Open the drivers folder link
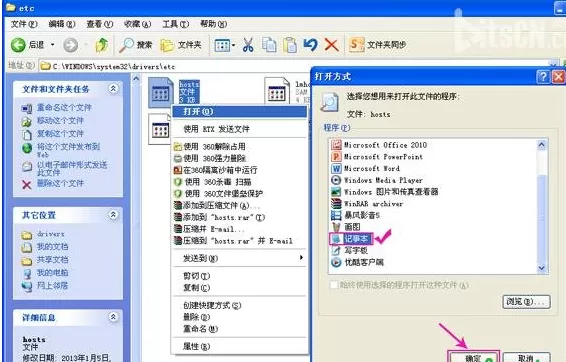This screenshot has height=362, width=566. click(51, 234)
